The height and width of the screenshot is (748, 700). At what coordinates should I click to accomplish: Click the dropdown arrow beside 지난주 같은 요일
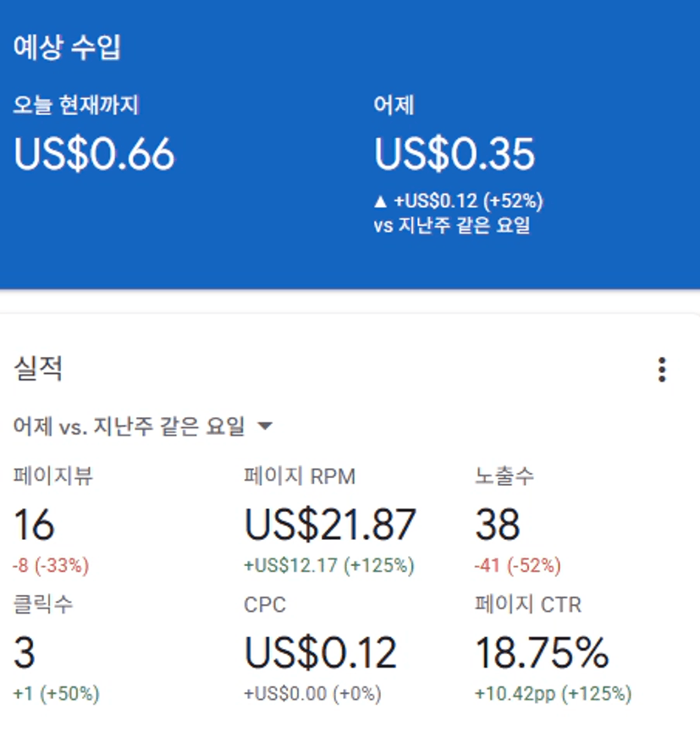point(265,426)
